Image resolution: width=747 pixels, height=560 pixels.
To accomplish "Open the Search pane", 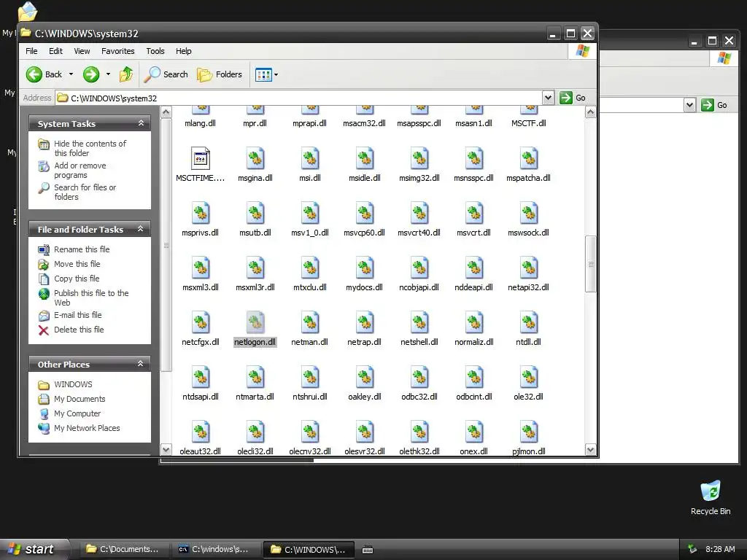I will coord(166,74).
